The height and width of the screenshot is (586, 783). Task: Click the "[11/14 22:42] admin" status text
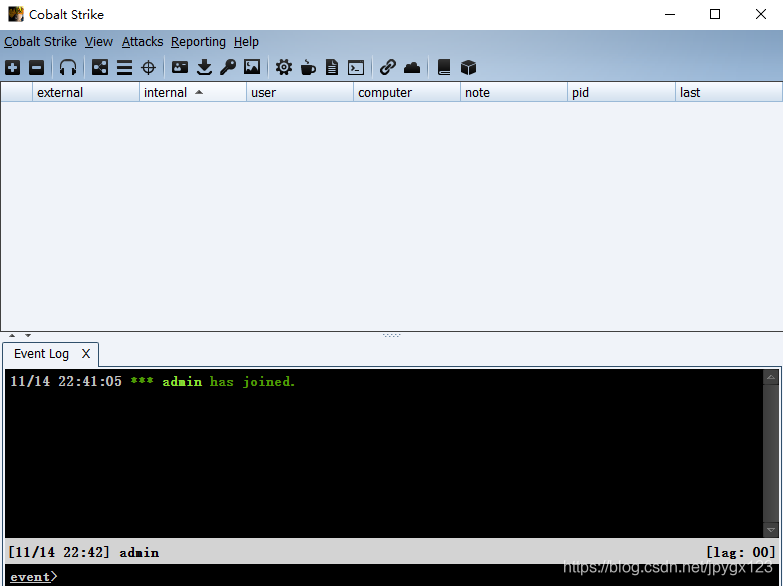coord(84,553)
